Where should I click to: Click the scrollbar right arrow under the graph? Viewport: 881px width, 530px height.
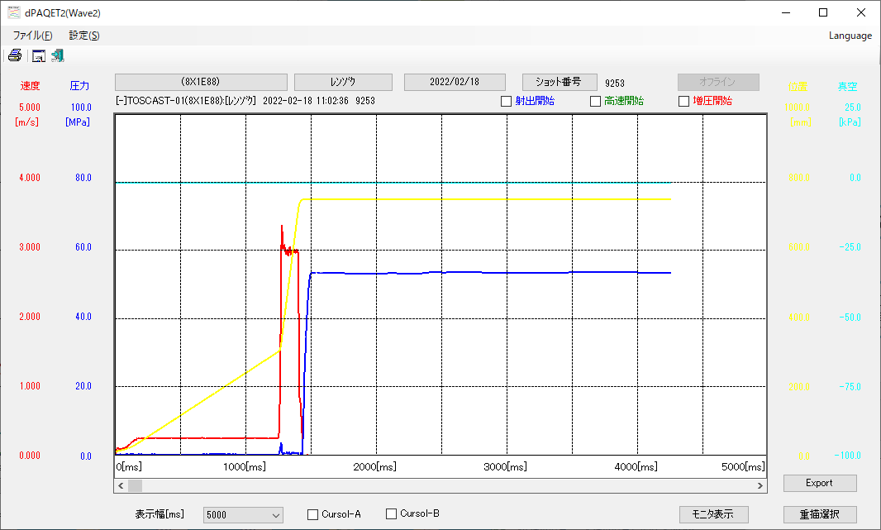(760, 485)
